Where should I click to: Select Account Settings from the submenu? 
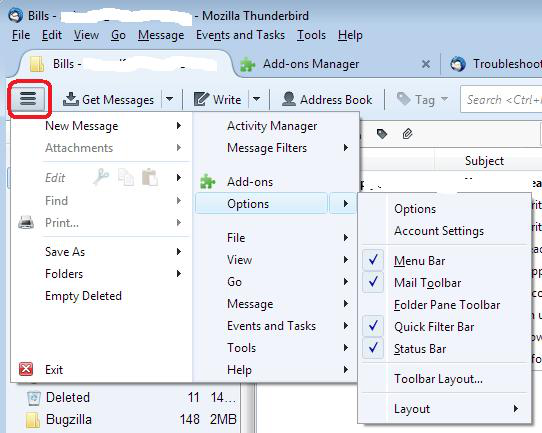coord(439,231)
